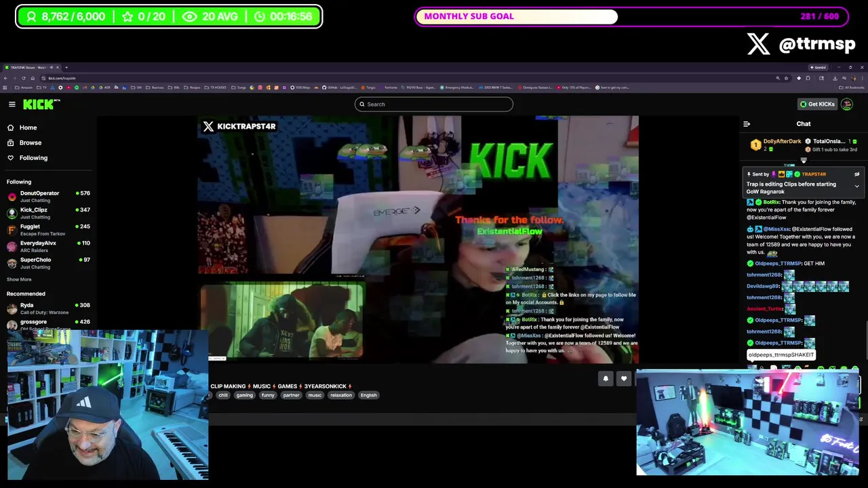Click the Kick logo in header

tap(41, 104)
